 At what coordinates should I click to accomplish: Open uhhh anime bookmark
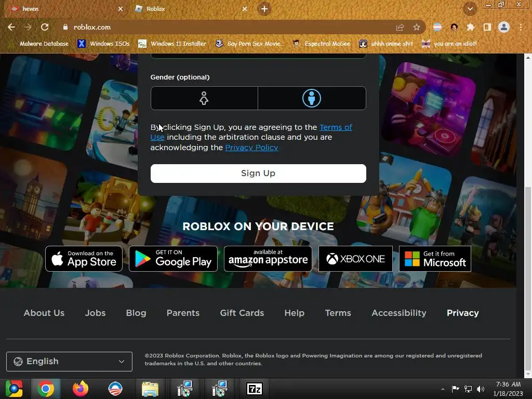pyautogui.click(x=386, y=44)
